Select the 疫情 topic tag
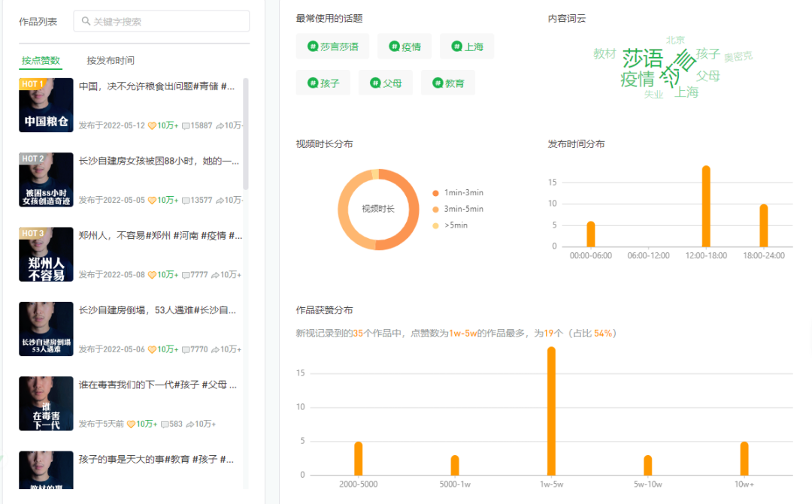Image resolution: width=812 pixels, height=504 pixels. click(x=404, y=47)
